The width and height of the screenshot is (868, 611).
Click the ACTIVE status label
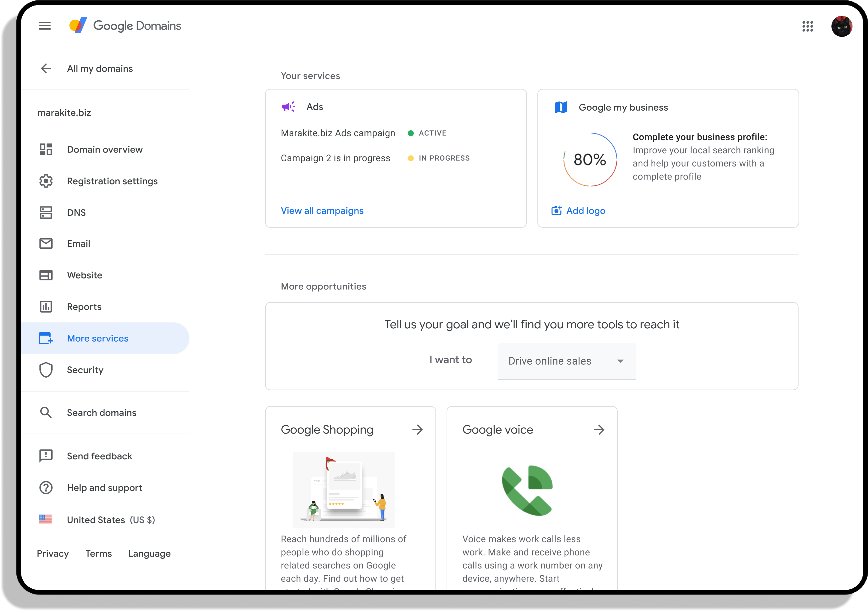(x=432, y=133)
